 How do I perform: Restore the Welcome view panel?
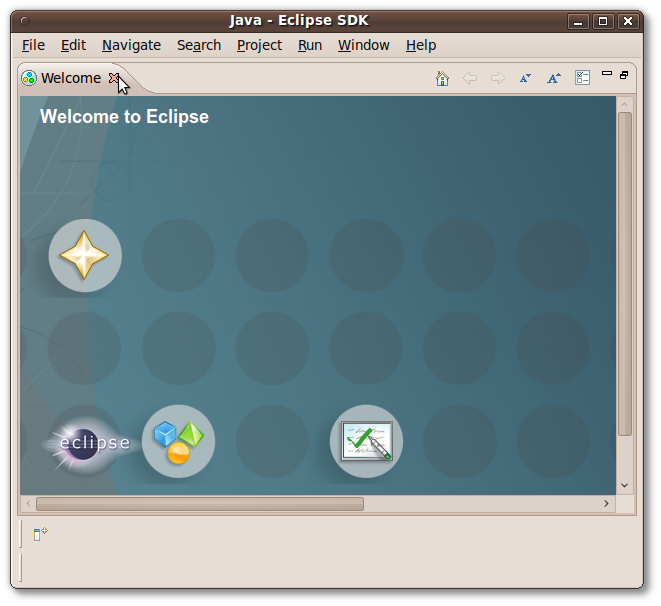[x=624, y=75]
